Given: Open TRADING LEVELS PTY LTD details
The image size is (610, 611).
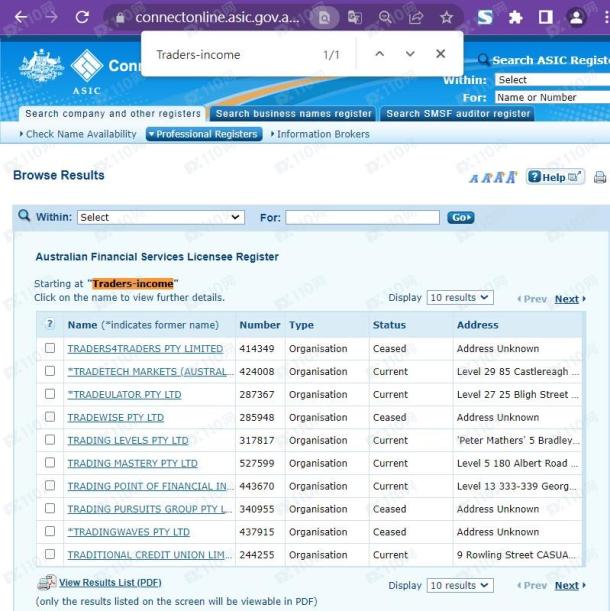Looking at the screenshot, I should (128, 441).
